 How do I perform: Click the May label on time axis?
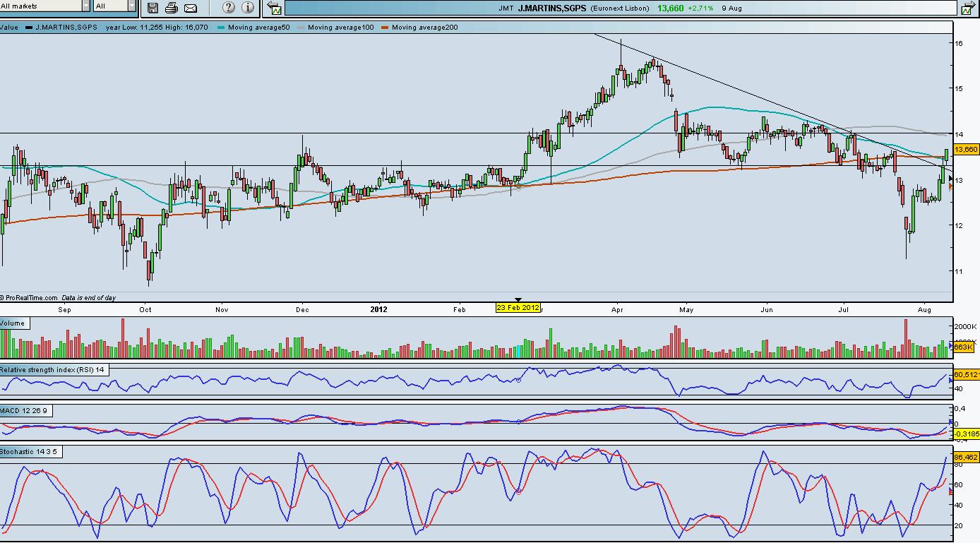pos(686,309)
